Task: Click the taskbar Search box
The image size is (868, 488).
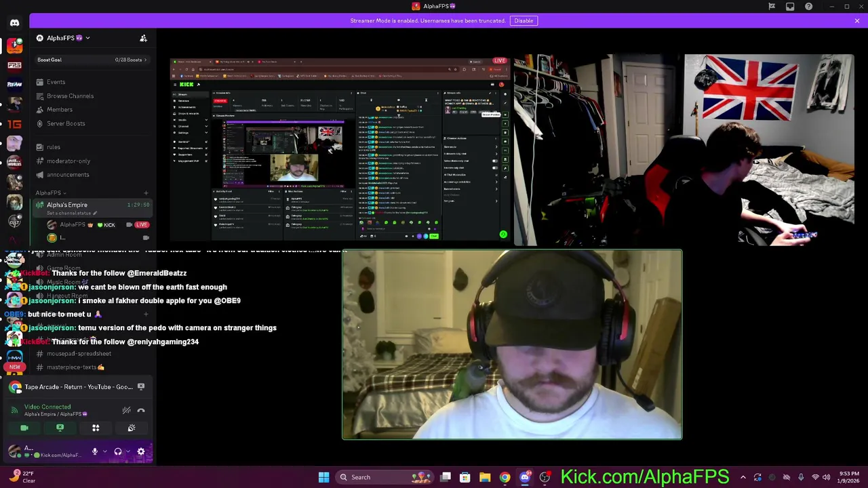Action: point(385,477)
